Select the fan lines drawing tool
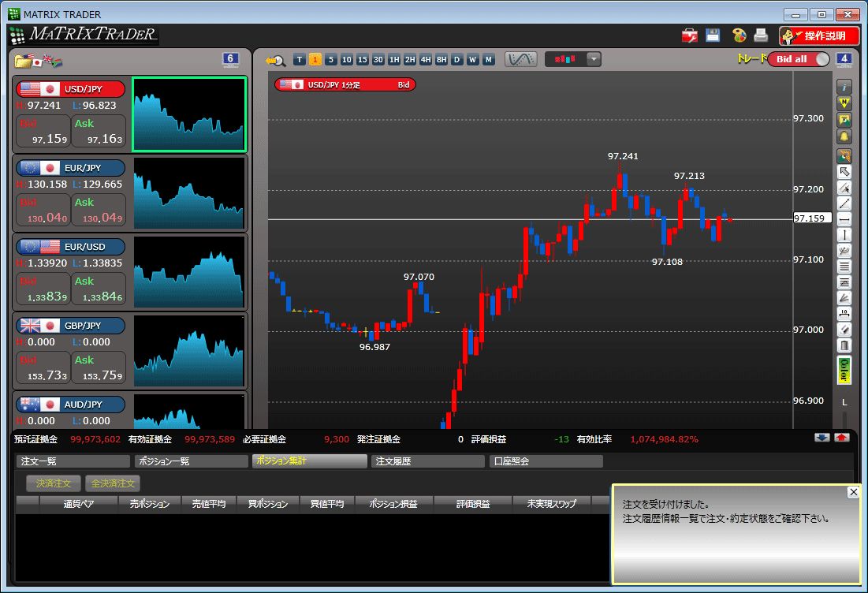Image resolution: width=868 pixels, height=593 pixels. (844, 298)
